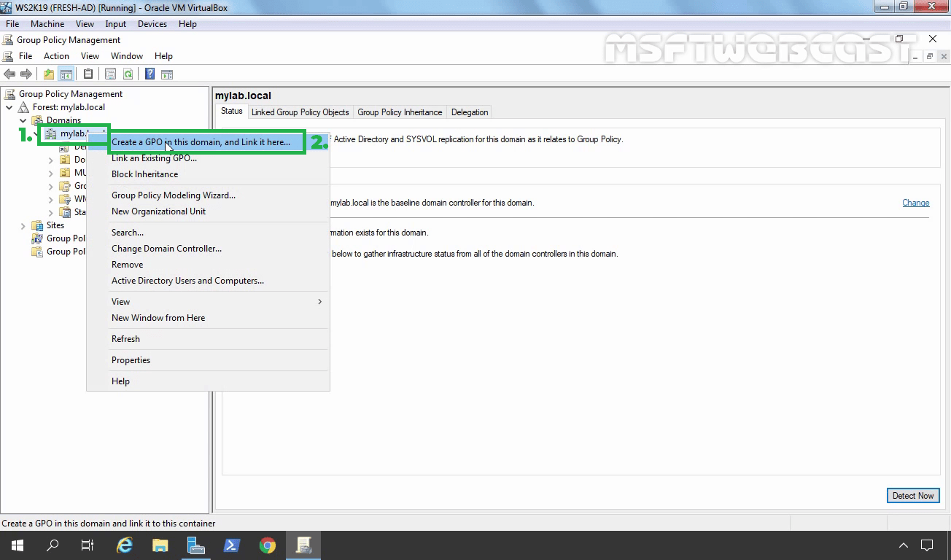Launch PowerShell from the taskbar

click(232, 545)
